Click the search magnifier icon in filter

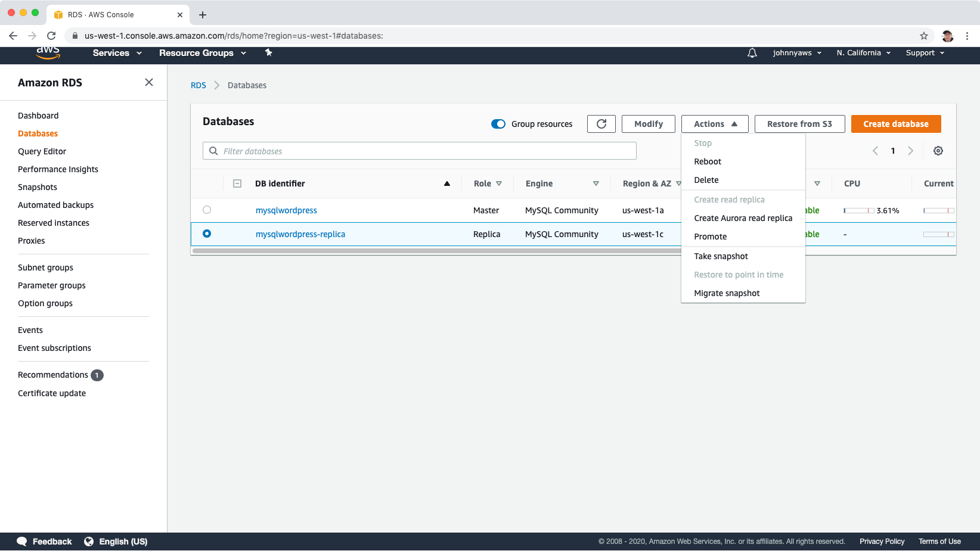click(x=213, y=151)
